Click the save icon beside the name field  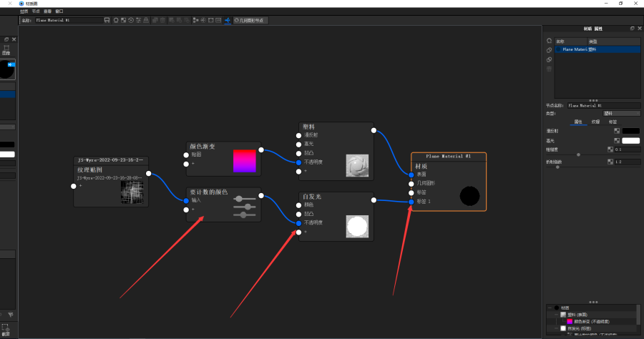[107, 20]
